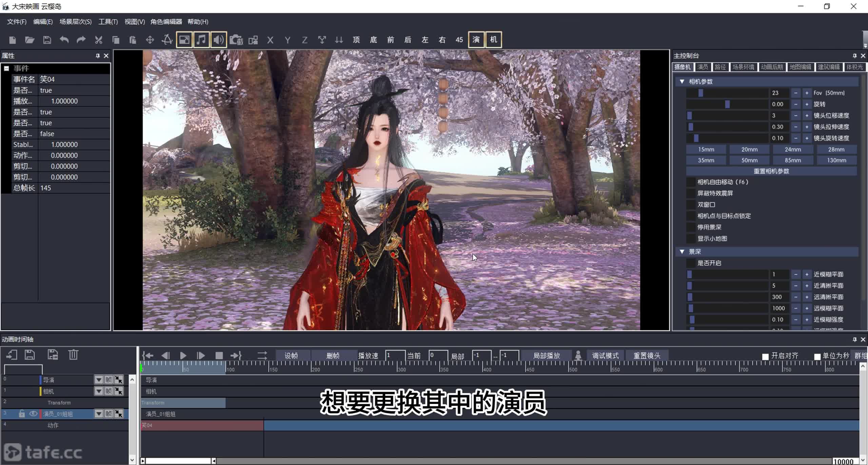
Task: Check the 单位为秒 box
Action: pyautogui.click(x=817, y=356)
